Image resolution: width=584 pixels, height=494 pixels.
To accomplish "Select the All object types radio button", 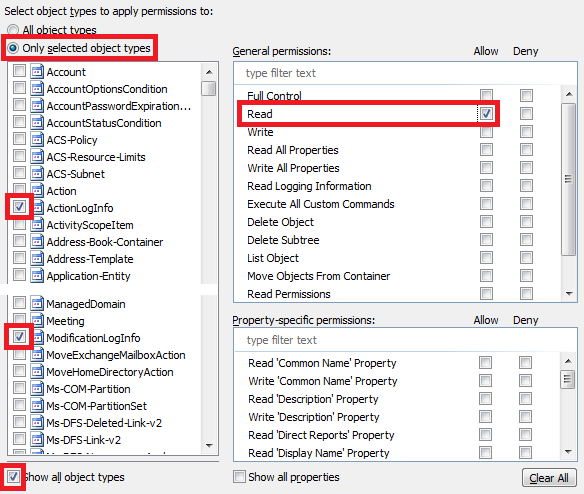I will click(x=13, y=30).
